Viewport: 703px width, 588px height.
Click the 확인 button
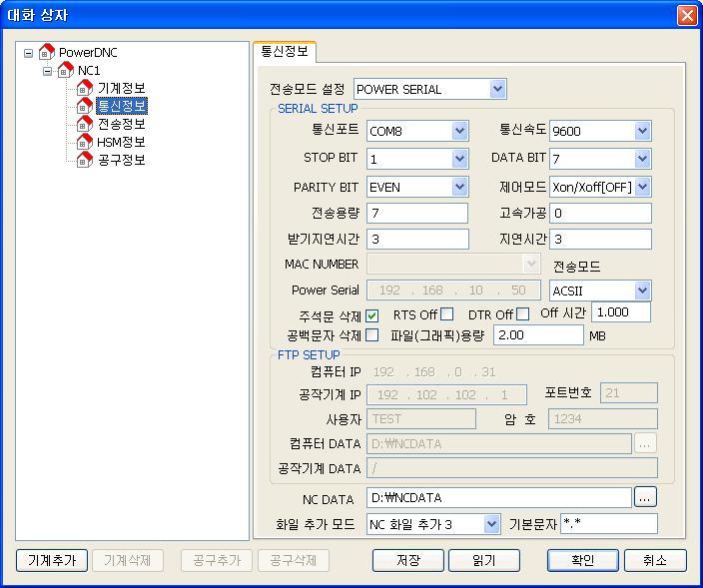pyautogui.click(x=583, y=560)
